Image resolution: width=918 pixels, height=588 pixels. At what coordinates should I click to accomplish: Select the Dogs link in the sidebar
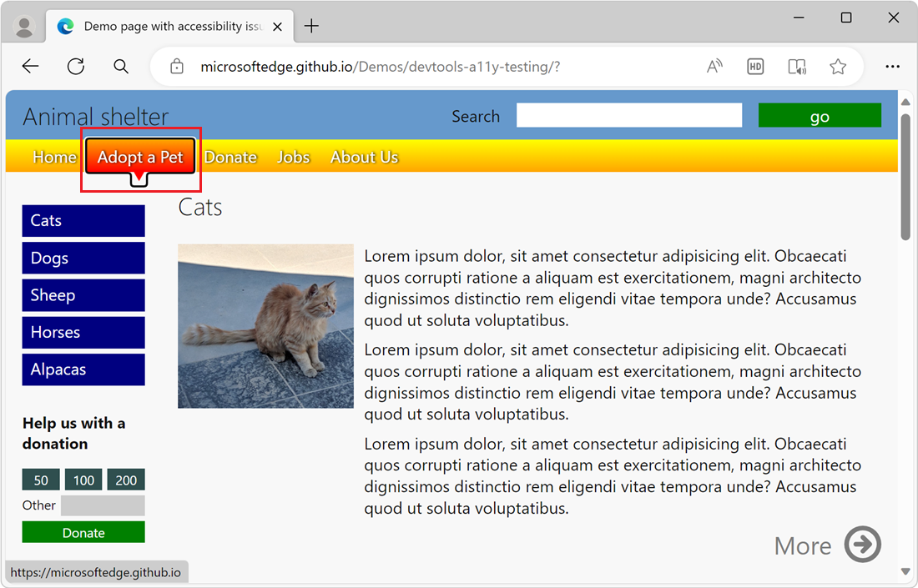point(83,258)
